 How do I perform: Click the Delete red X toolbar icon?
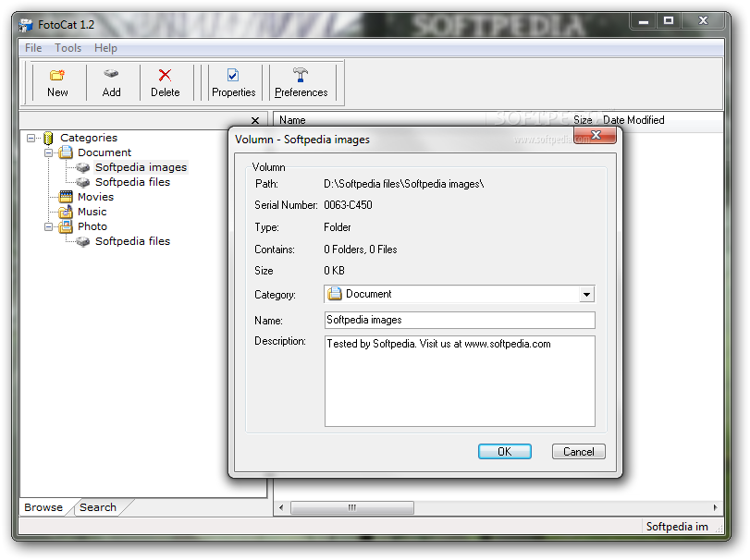pyautogui.click(x=165, y=75)
